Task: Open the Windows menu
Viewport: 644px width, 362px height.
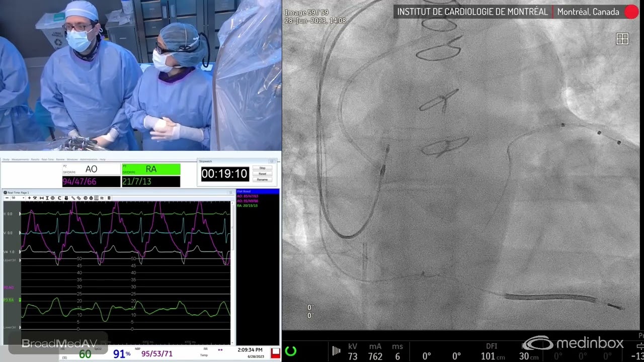Action: coord(72,159)
